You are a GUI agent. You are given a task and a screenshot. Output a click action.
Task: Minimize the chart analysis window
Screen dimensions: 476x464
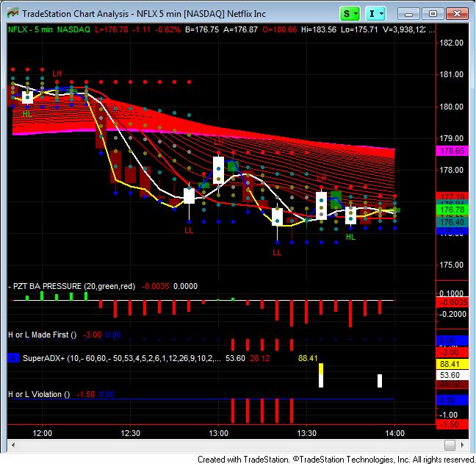(408, 14)
